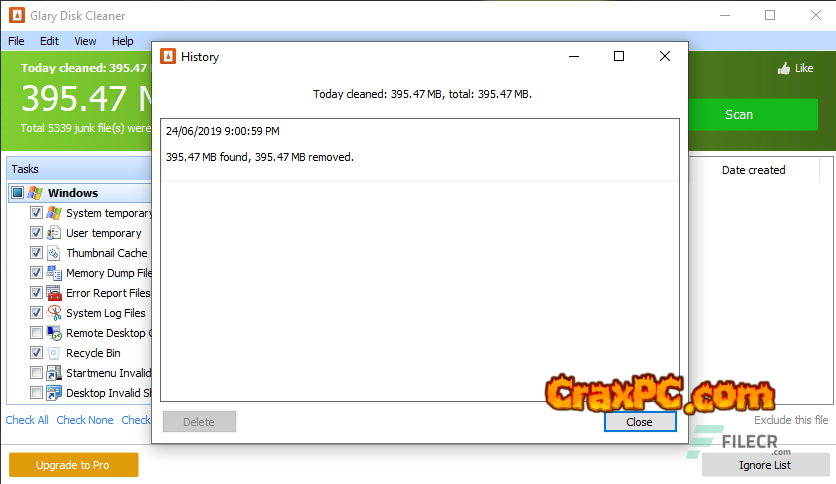Viewport: 836px width, 484px height.
Task: Select the Thumbnail Cache label
Action: [x=107, y=253]
